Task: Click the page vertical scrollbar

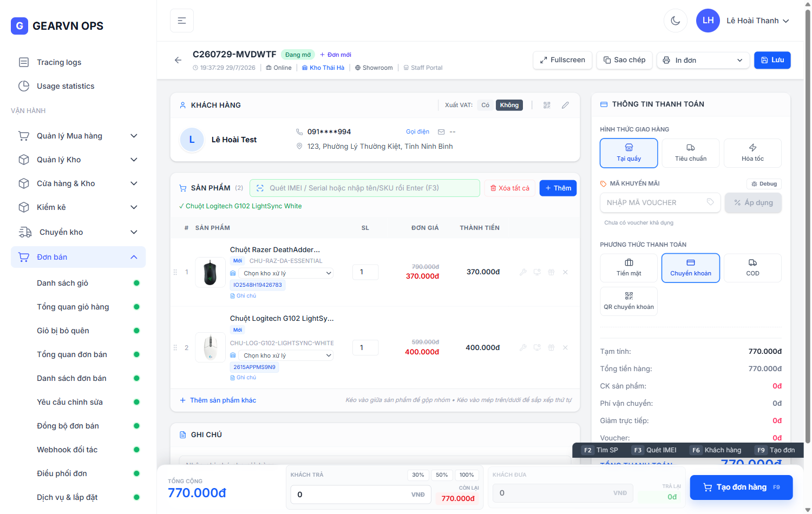Action: tap(808, 216)
